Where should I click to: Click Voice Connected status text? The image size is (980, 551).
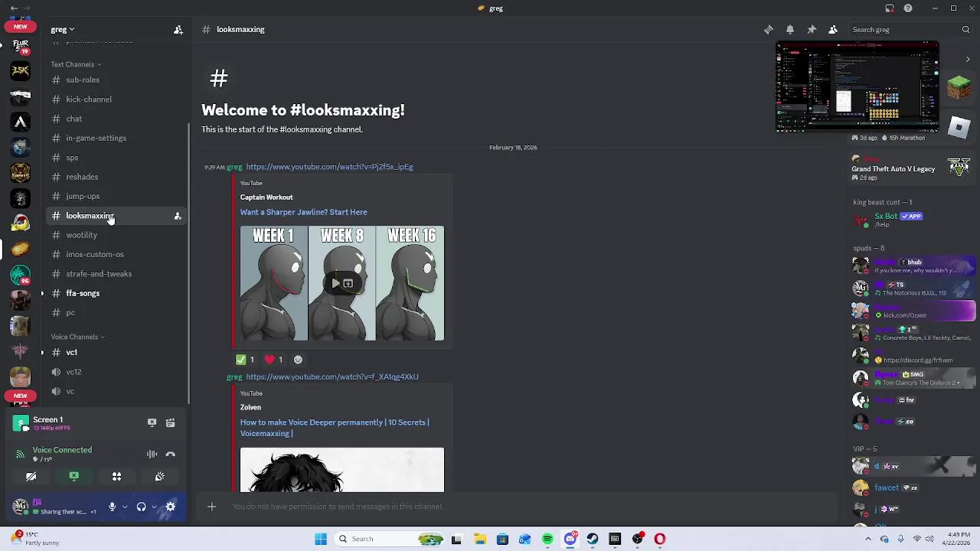(x=62, y=450)
